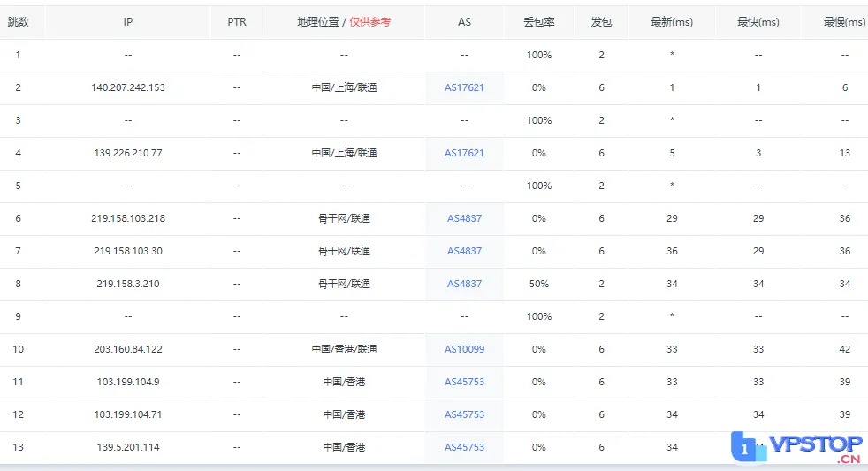868x471 pixels.
Task: Click the PTR column header
Action: tap(237, 22)
